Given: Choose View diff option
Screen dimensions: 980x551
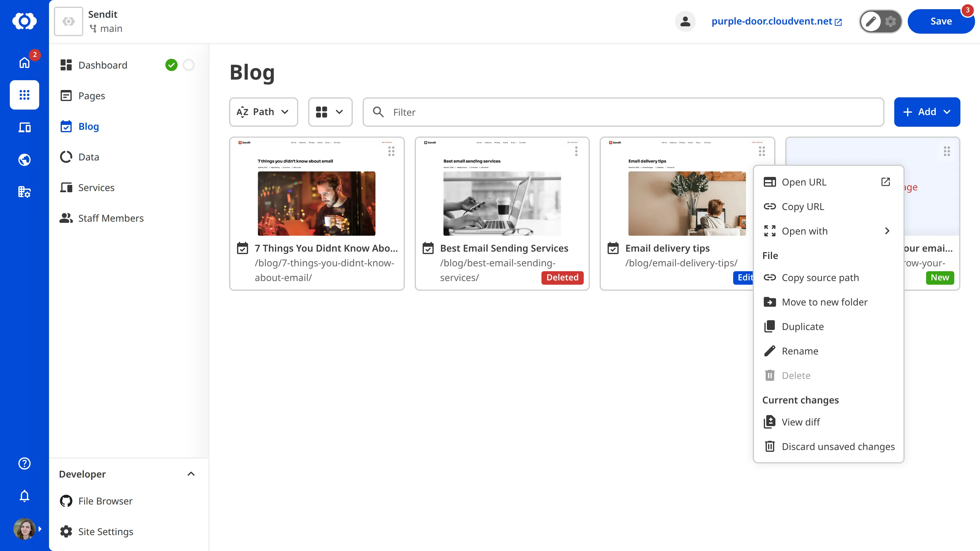Looking at the screenshot, I should coord(829,422).
